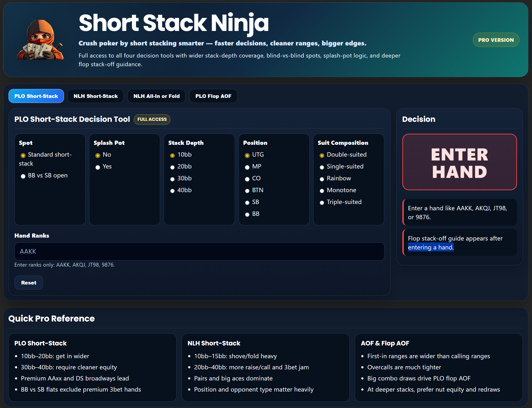Click 'Premium AAxx and DS broadways lead'
This screenshot has height=408, width=532.
tap(75, 378)
